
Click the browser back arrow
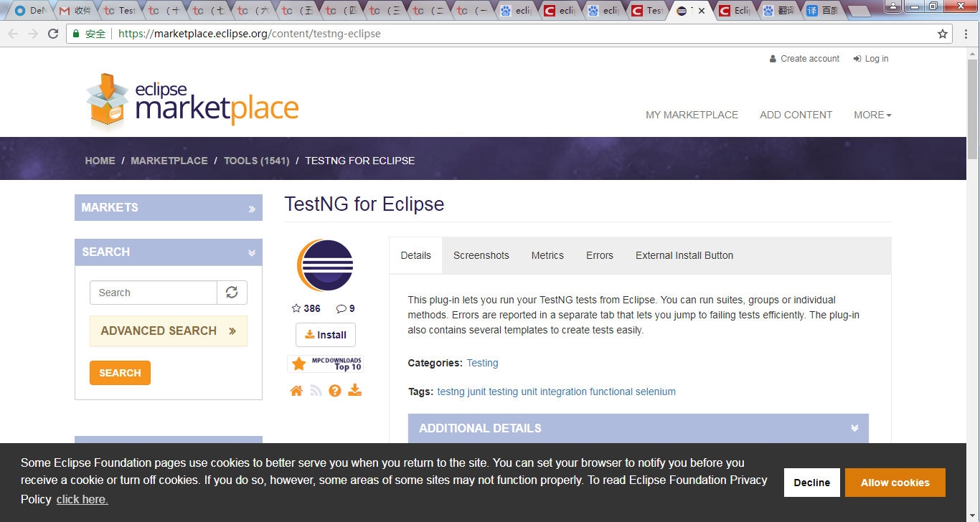[13, 34]
